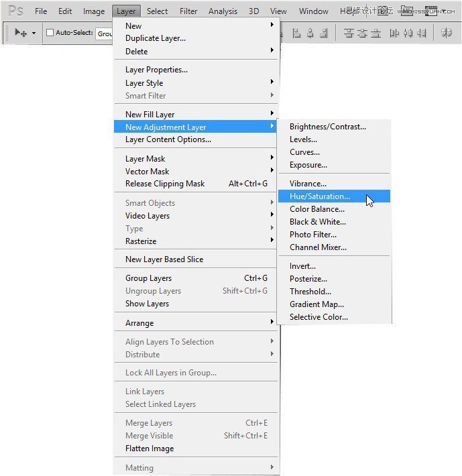
Task: Click Align right edges icon
Action: [x=324, y=33]
